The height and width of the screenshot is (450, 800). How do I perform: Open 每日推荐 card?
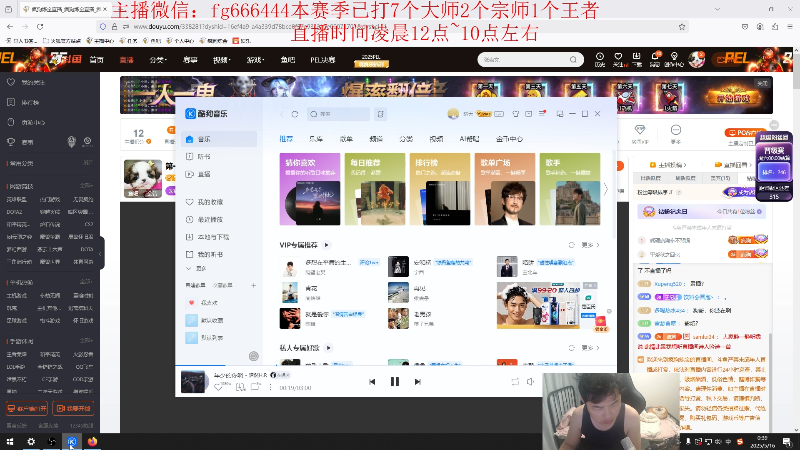375,189
